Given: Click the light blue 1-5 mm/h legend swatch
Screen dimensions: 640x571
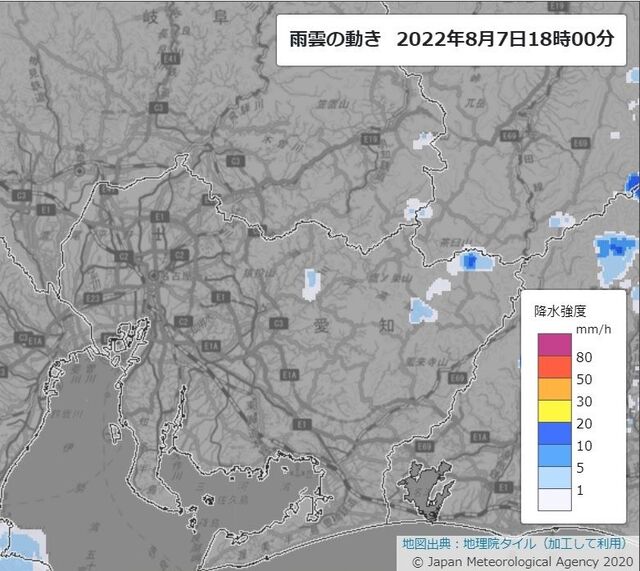Looking at the screenshot, I should point(554,478).
